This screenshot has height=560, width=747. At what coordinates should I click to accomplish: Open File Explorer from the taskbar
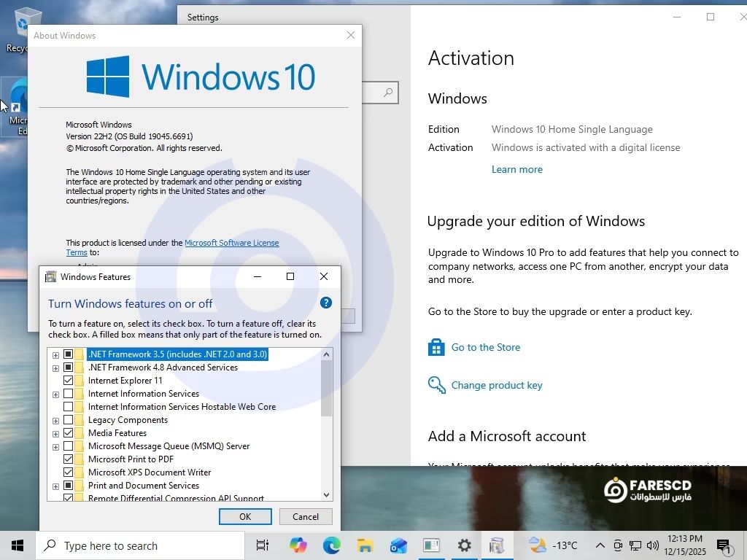click(365, 545)
